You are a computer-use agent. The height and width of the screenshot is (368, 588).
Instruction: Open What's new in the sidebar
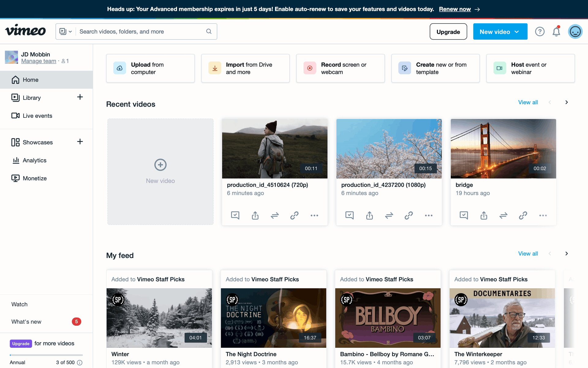[x=26, y=322]
